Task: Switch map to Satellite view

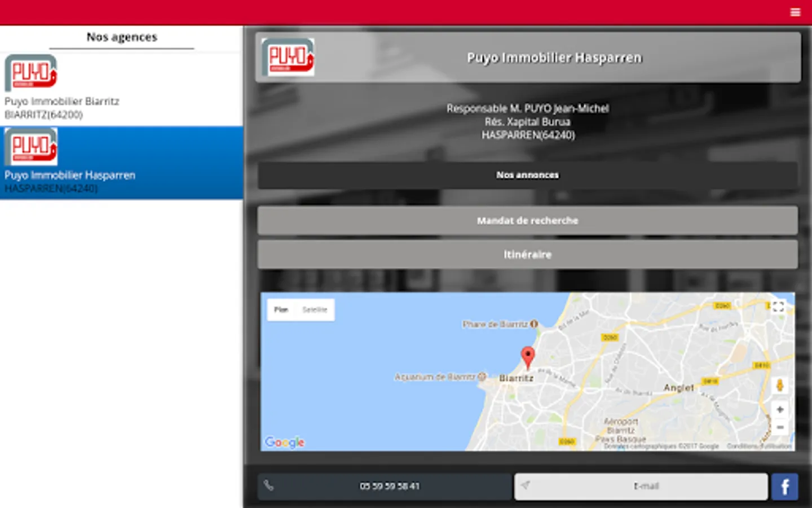Action: coord(315,309)
